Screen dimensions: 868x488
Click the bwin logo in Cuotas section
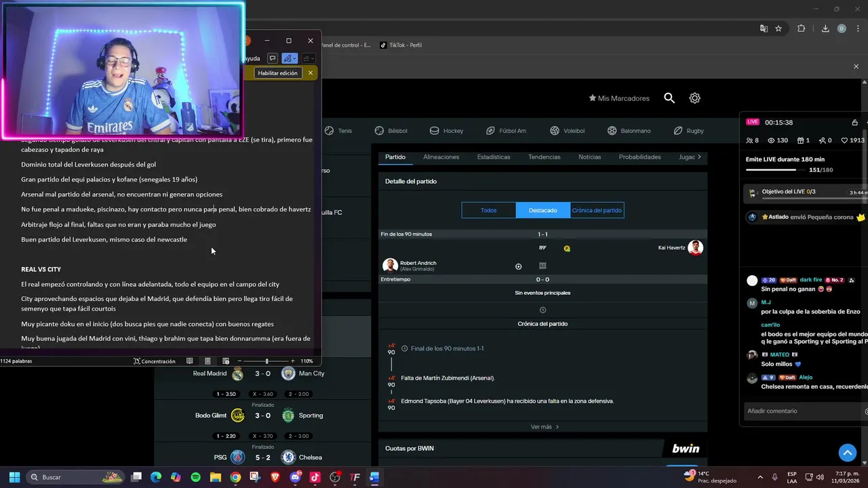pyautogui.click(x=686, y=449)
